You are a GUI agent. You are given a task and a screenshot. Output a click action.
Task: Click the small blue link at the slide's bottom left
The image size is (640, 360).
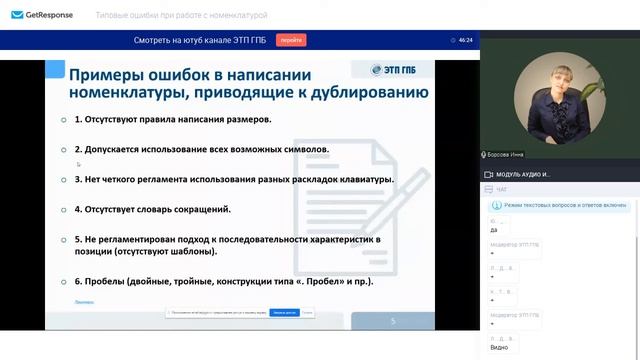point(84,302)
